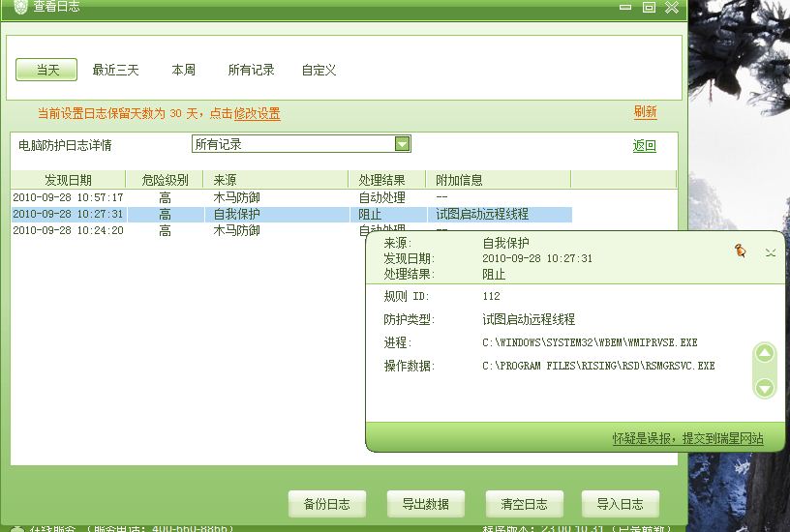Click 试图启动远程线程 in the selected row

482,214
